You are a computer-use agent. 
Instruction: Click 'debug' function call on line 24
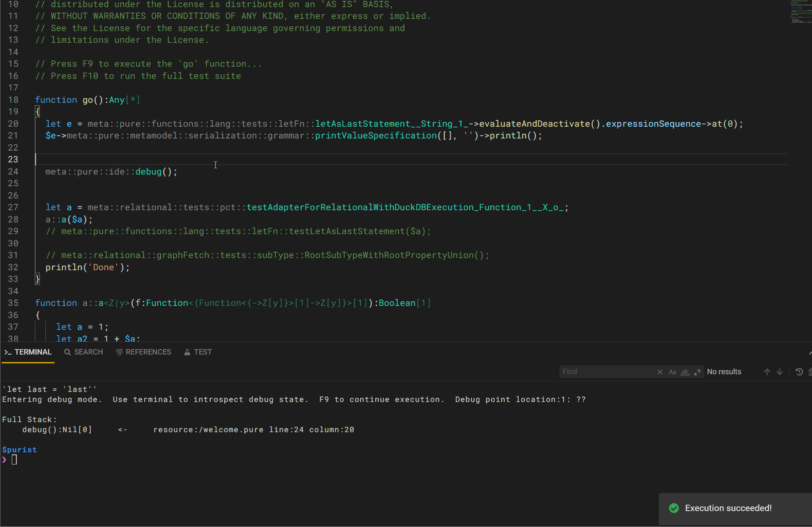148,172
